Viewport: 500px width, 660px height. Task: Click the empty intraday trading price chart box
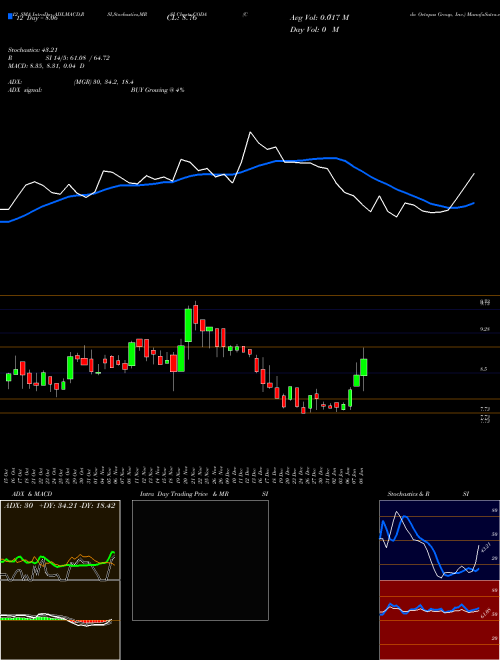[200, 560]
